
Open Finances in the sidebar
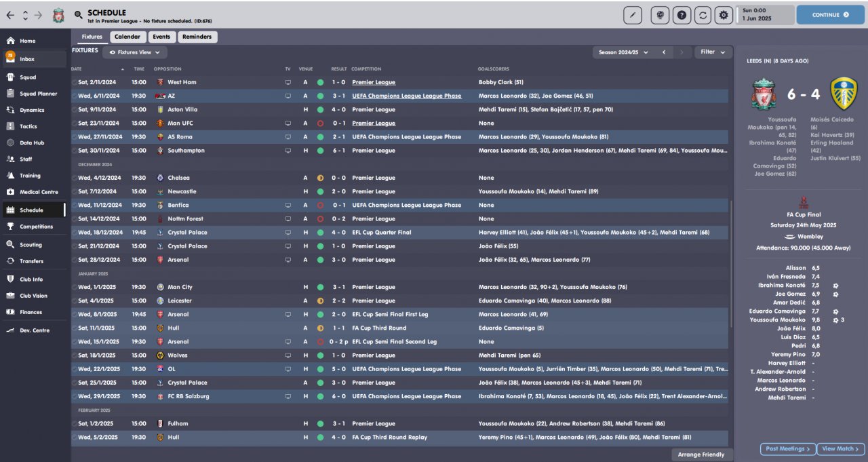tap(34, 312)
